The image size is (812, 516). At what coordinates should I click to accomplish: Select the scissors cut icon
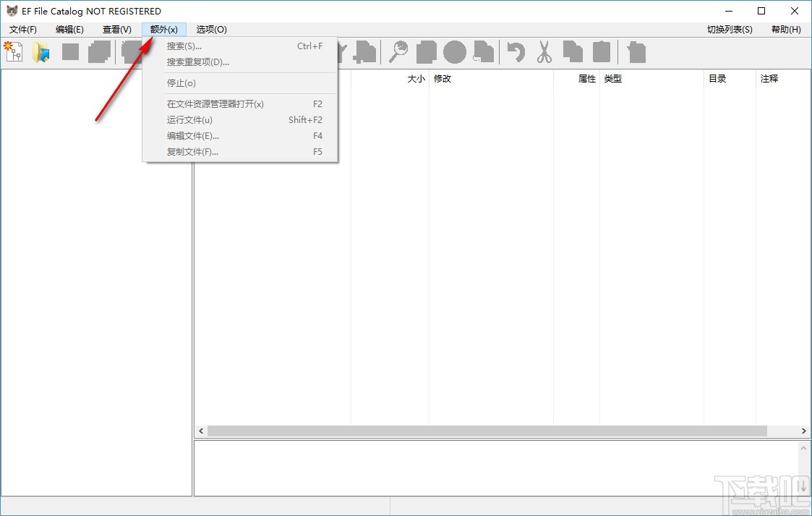click(544, 51)
